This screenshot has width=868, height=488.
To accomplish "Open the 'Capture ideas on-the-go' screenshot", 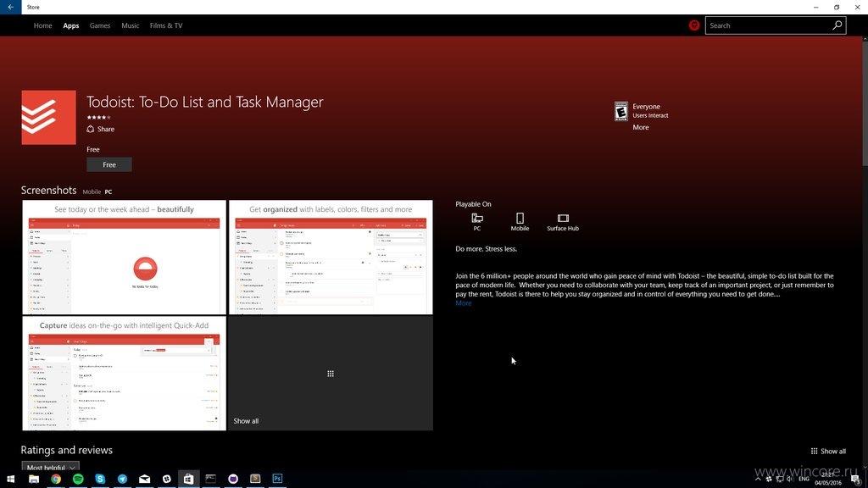I will coord(124,374).
